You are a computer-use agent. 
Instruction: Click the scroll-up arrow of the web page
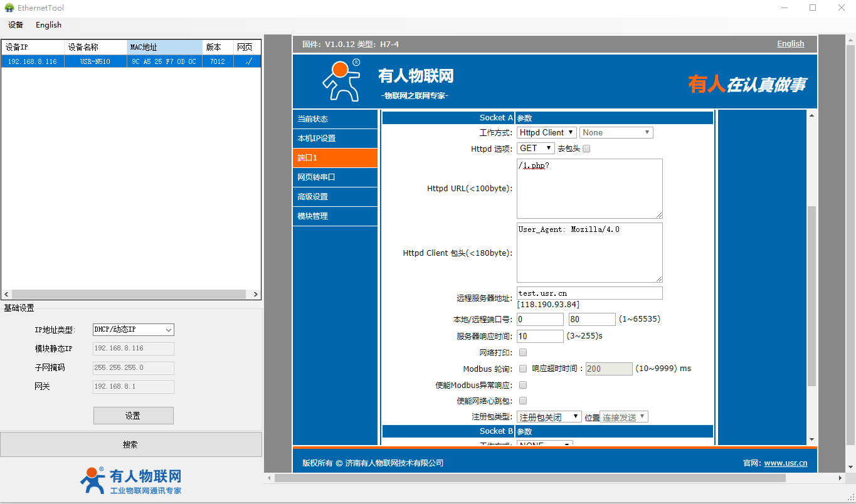(811, 115)
